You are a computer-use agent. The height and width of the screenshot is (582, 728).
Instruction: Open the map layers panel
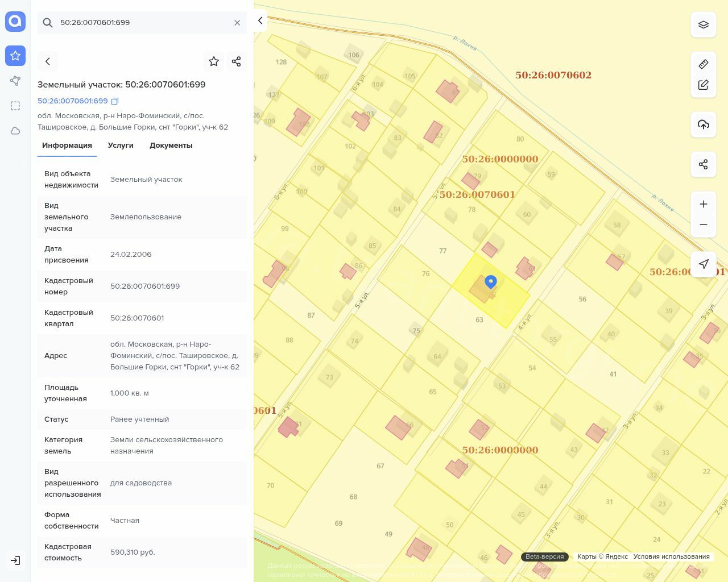(704, 25)
